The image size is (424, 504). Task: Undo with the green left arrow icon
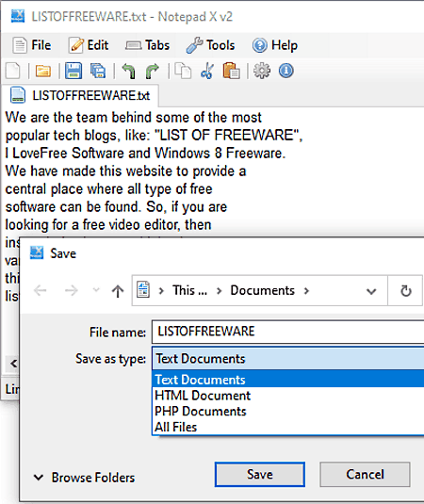pyautogui.click(x=129, y=71)
